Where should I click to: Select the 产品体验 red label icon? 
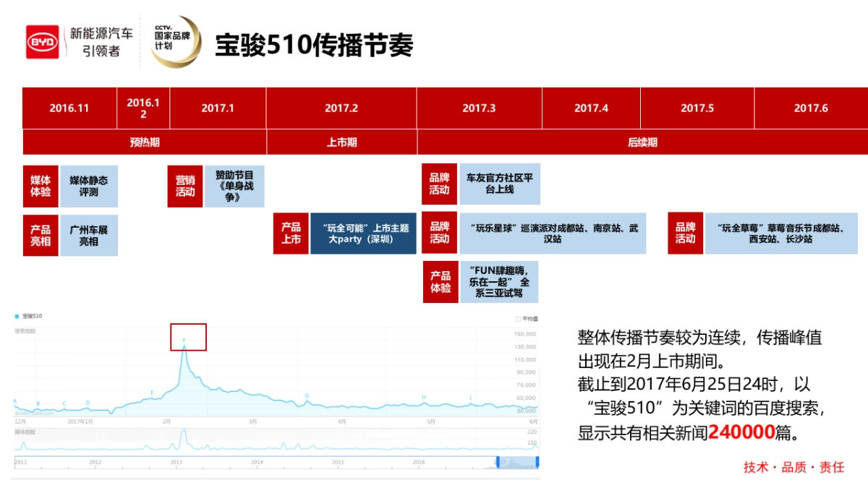(x=441, y=281)
